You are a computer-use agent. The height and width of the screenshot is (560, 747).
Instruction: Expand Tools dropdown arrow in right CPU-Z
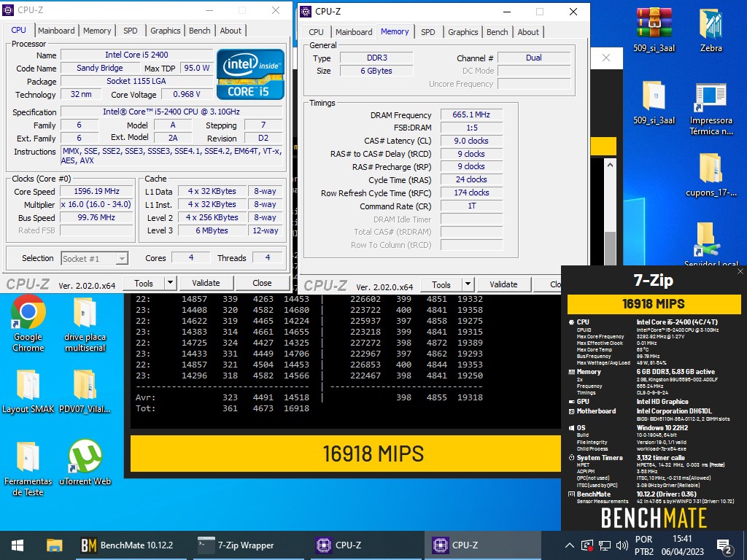coord(468,285)
